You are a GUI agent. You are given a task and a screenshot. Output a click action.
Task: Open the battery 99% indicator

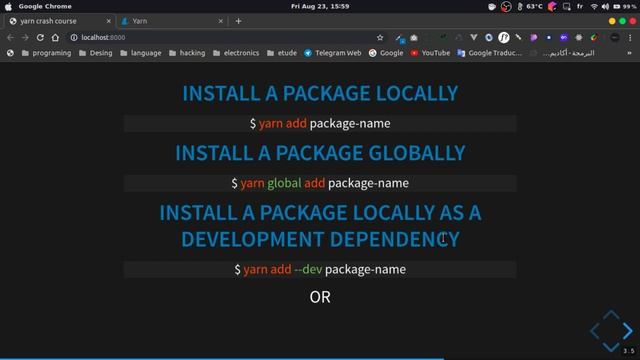coord(624,7)
